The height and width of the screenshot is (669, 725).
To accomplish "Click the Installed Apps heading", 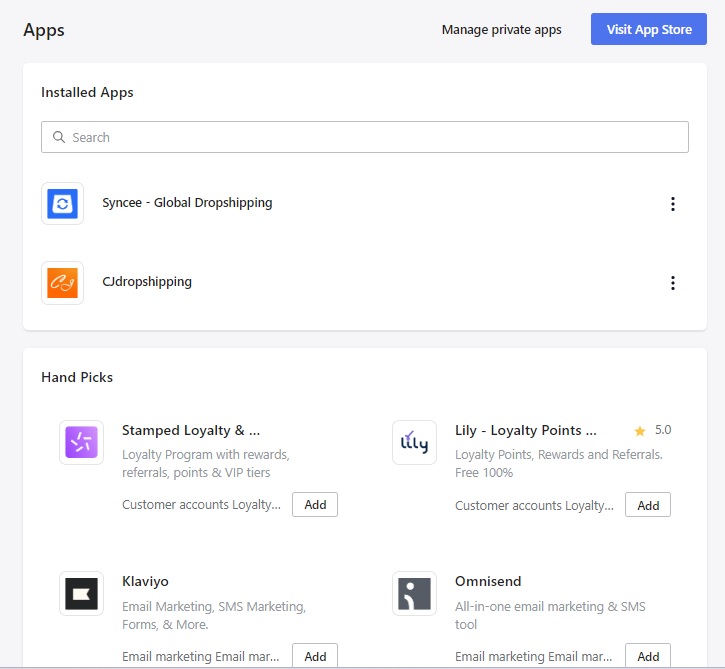I will click(87, 92).
